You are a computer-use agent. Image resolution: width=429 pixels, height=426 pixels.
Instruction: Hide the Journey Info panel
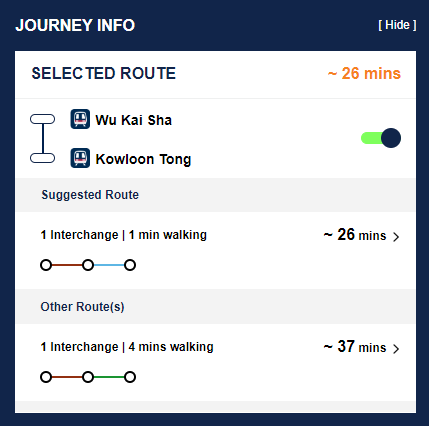(397, 25)
